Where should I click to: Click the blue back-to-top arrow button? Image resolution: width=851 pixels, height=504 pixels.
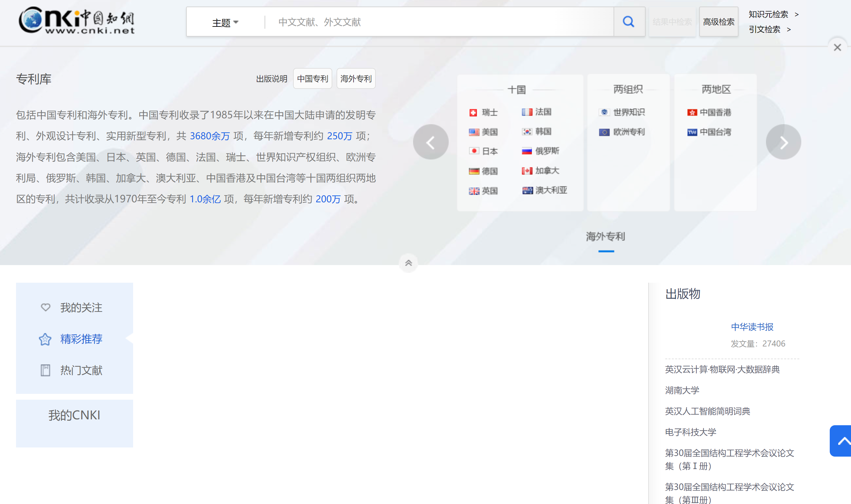click(842, 441)
